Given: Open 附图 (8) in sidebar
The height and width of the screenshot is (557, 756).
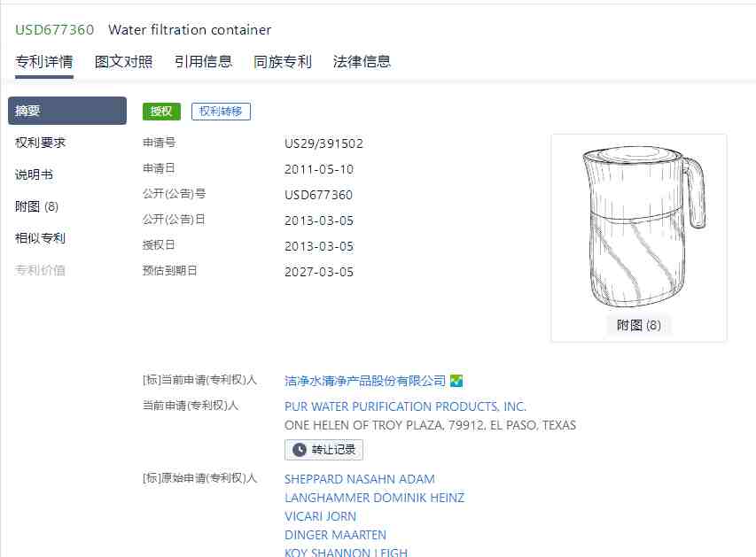Looking at the screenshot, I should tap(36, 206).
